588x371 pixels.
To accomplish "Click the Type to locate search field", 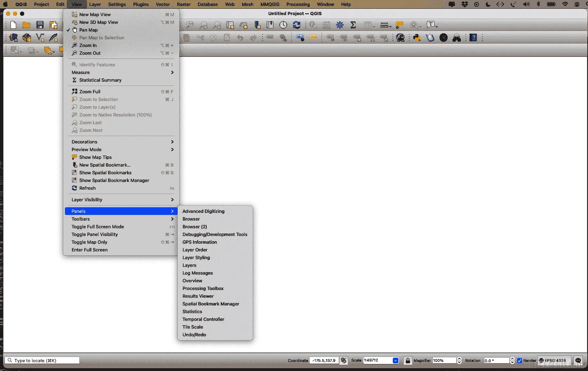I will click(x=42, y=360).
